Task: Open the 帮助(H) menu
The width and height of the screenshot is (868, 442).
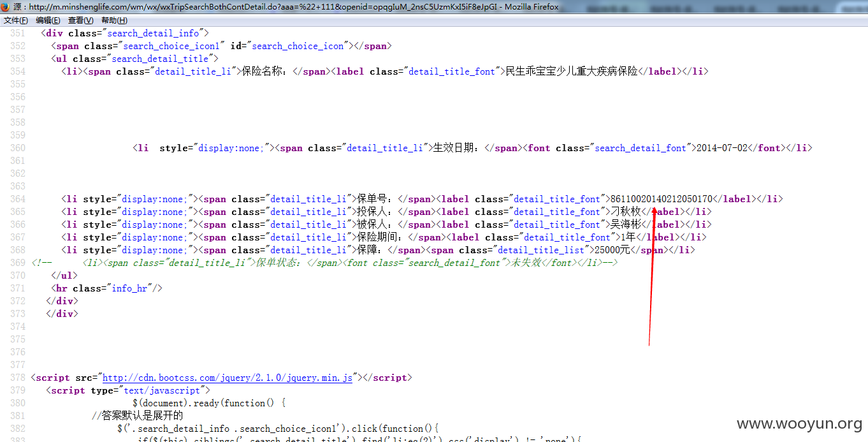Action: coord(114,20)
